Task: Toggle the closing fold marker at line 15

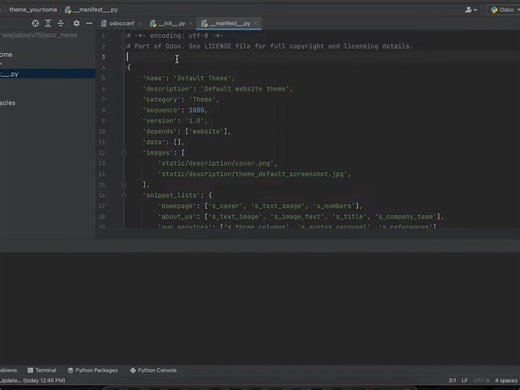Action: coord(124,184)
